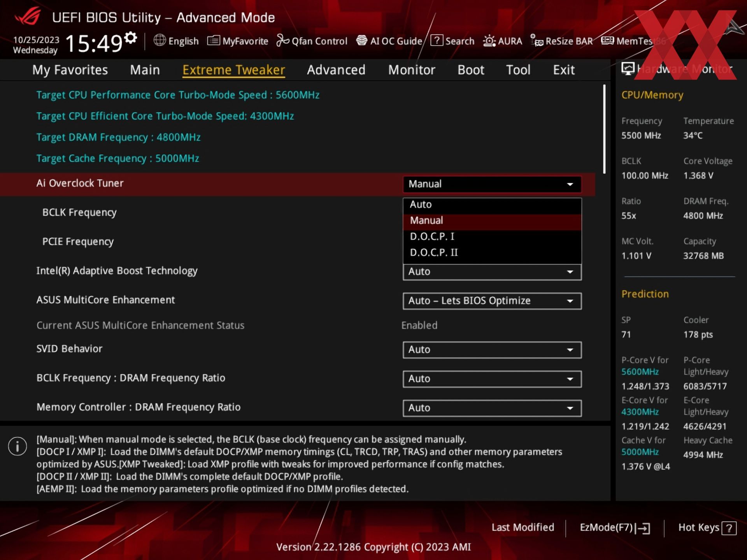Open the Monitor tab
Screen dimensions: 747x560
click(x=412, y=70)
